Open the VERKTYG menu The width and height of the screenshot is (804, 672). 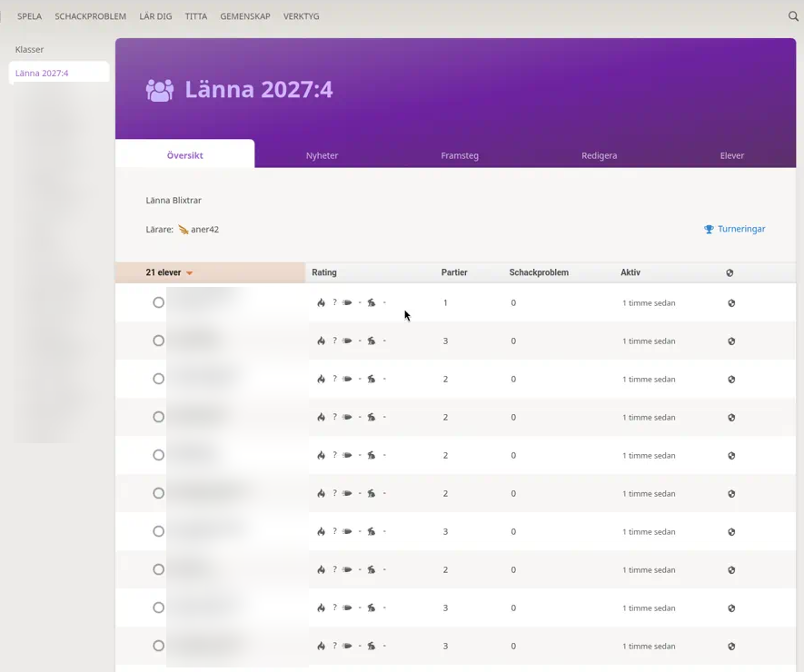(301, 16)
